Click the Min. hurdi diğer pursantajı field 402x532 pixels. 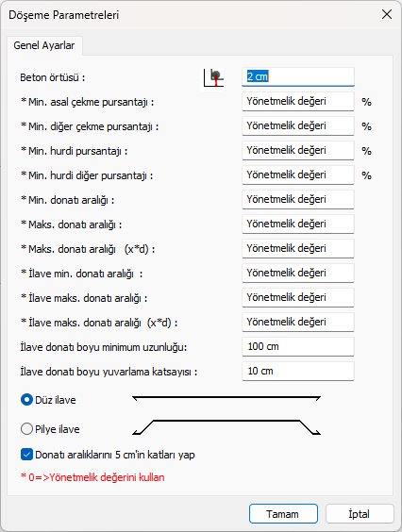[298, 175]
